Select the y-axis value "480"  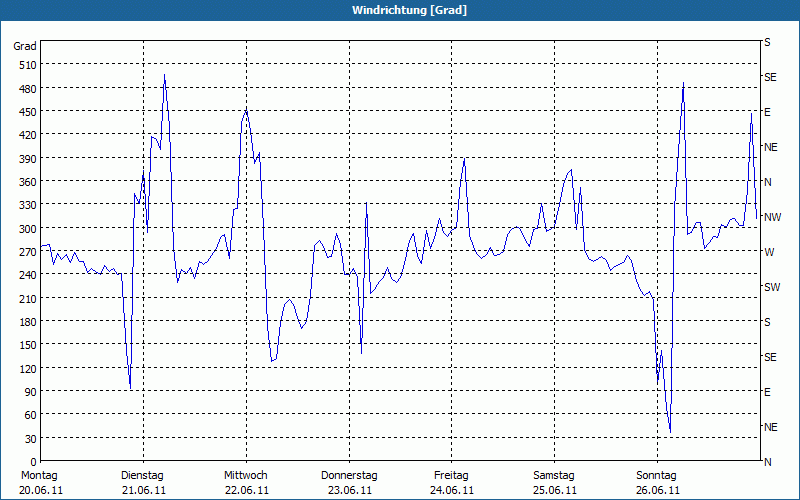[x=28, y=89]
